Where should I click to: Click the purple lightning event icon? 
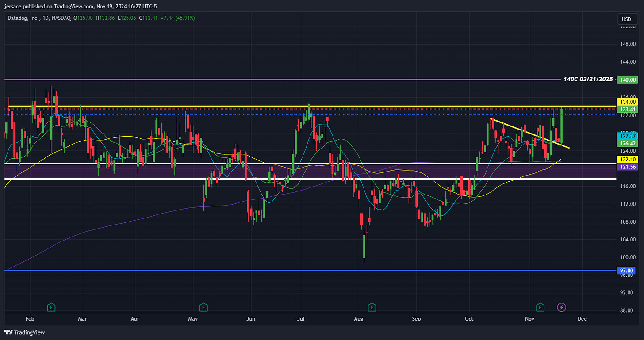562,307
